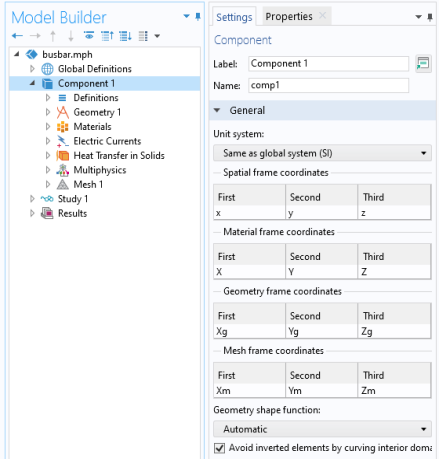The height and width of the screenshot is (459, 439).
Task: Toggle Avoid inverted elements checkbox
Action: pyautogui.click(x=219, y=448)
